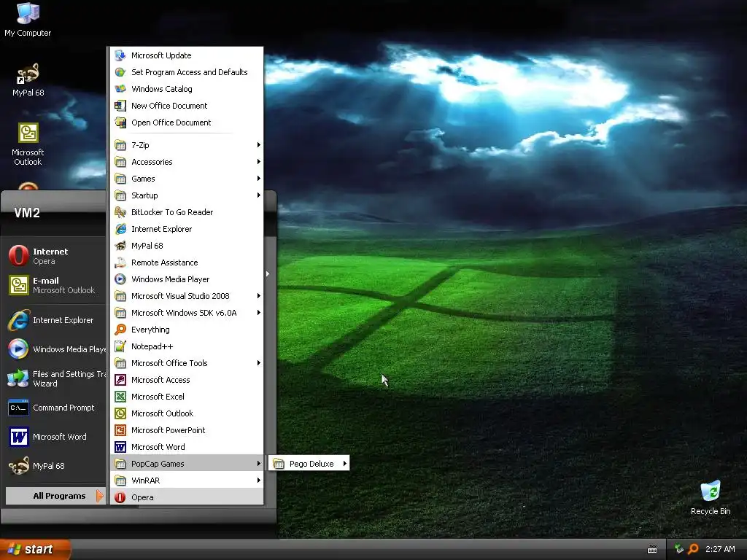Screen dimensions: 747x560
Task: Expand the Games folder submenu arrow
Action: pyautogui.click(x=259, y=179)
